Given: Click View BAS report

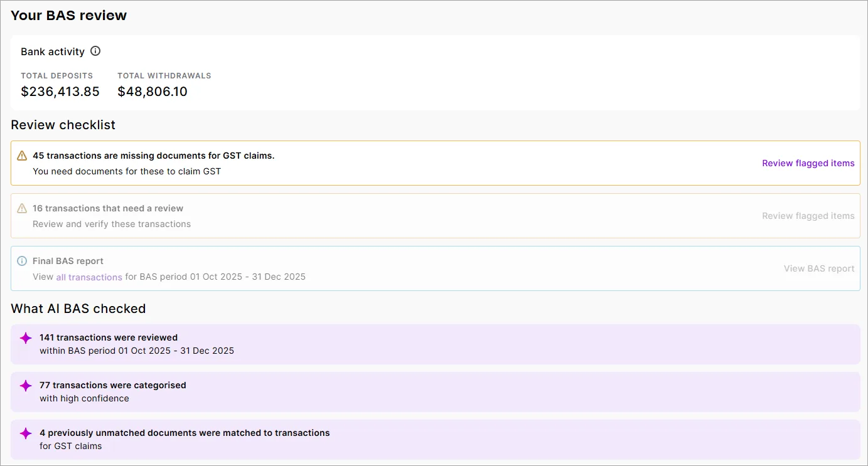Looking at the screenshot, I should coord(819,268).
